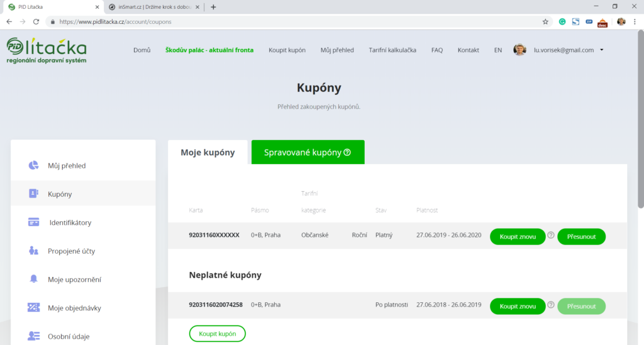Click the page vertical scrollbar
The width and height of the screenshot is (644, 345).
click(x=640, y=119)
